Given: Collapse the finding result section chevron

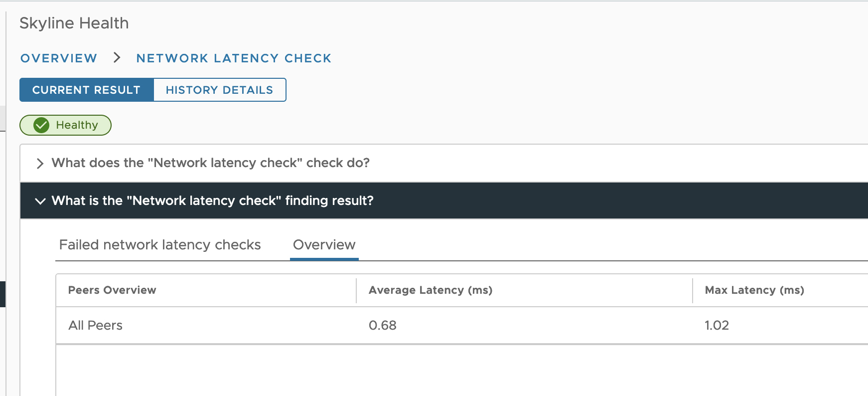Looking at the screenshot, I should pyautogui.click(x=40, y=201).
